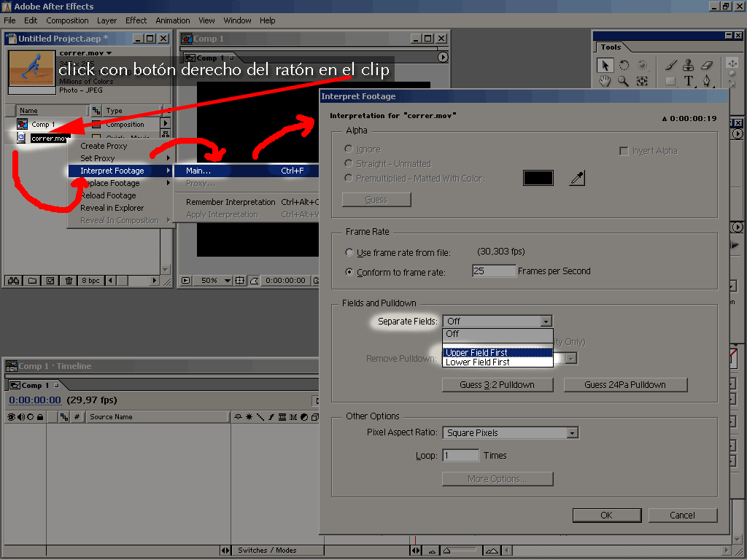
Task: Click the trash Delete icon in Project window
Action: click(69, 281)
